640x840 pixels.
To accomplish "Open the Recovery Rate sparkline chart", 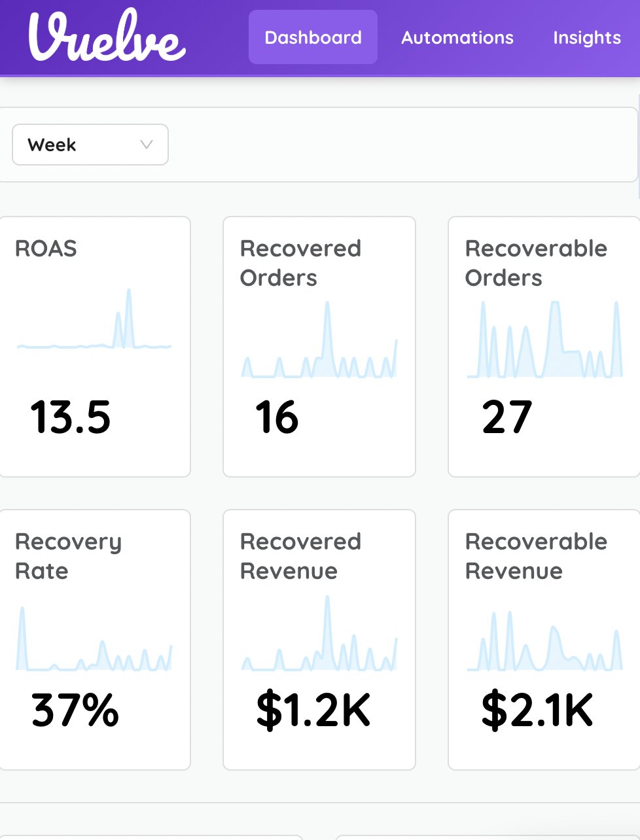I will point(94,640).
